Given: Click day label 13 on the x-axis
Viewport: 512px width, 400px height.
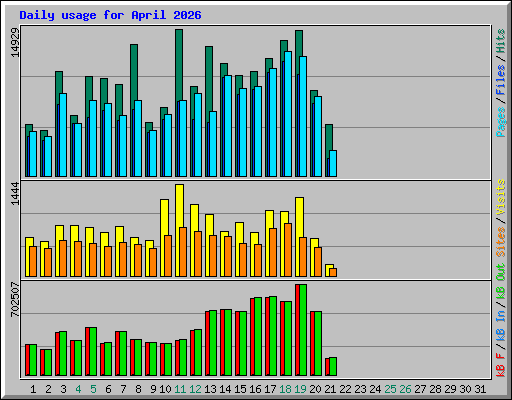Looking at the screenshot, I should click(x=210, y=389).
